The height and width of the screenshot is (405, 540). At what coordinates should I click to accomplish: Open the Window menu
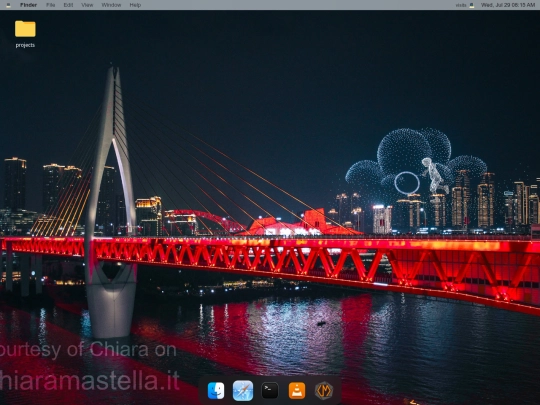(x=111, y=5)
